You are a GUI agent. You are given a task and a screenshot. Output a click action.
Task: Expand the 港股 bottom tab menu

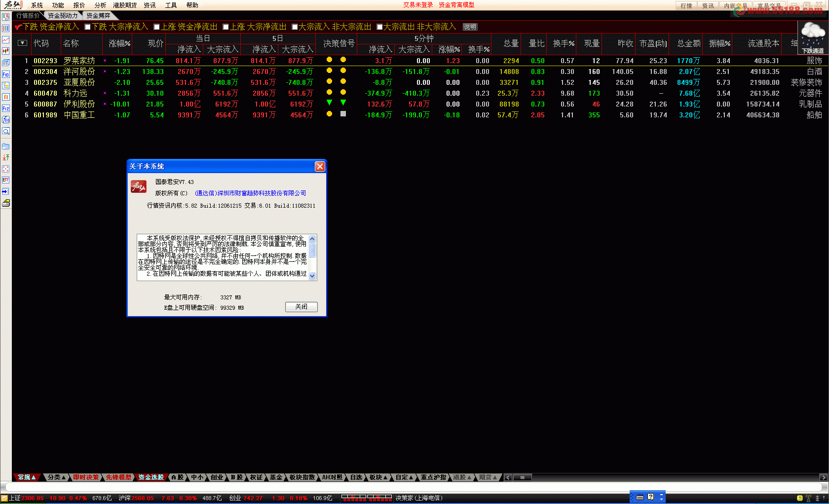462,477
